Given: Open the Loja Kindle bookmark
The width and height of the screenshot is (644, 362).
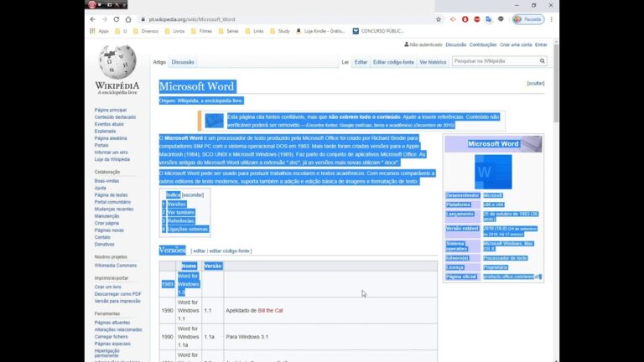Looking at the screenshot, I should 321,31.
